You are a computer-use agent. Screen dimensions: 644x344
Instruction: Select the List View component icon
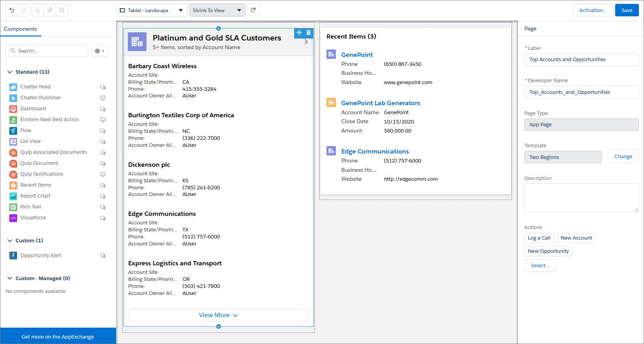(13, 141)
